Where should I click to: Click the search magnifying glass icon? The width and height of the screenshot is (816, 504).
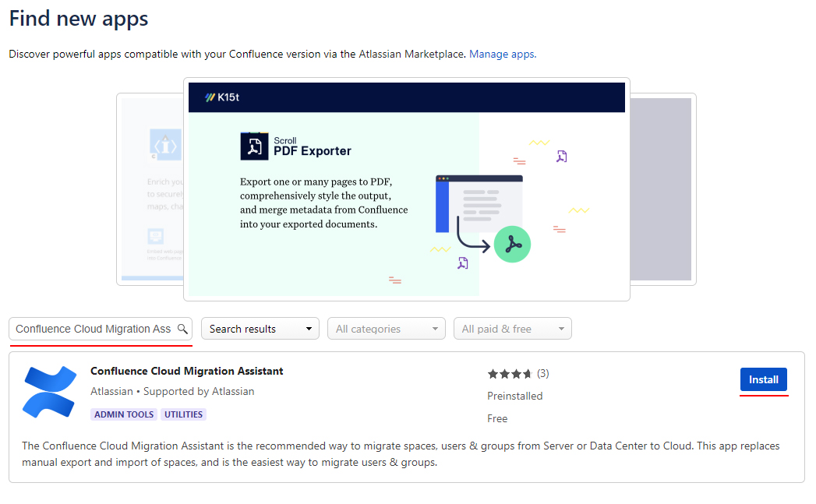click(184, 327)
